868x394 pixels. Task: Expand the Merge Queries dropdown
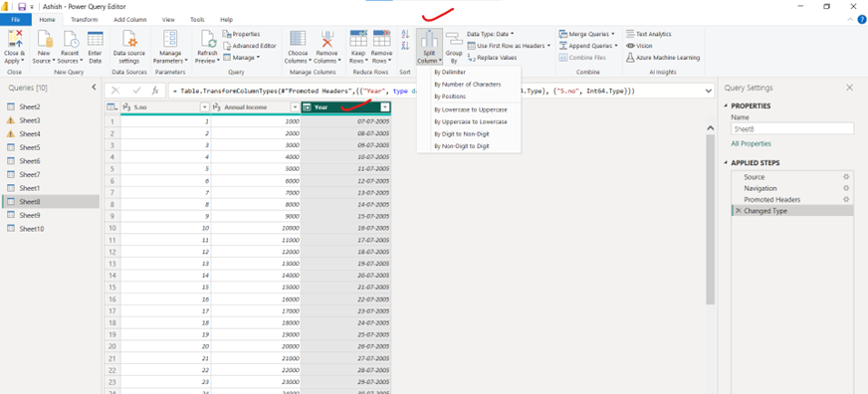pyautogui.click(x=613, y=34)
